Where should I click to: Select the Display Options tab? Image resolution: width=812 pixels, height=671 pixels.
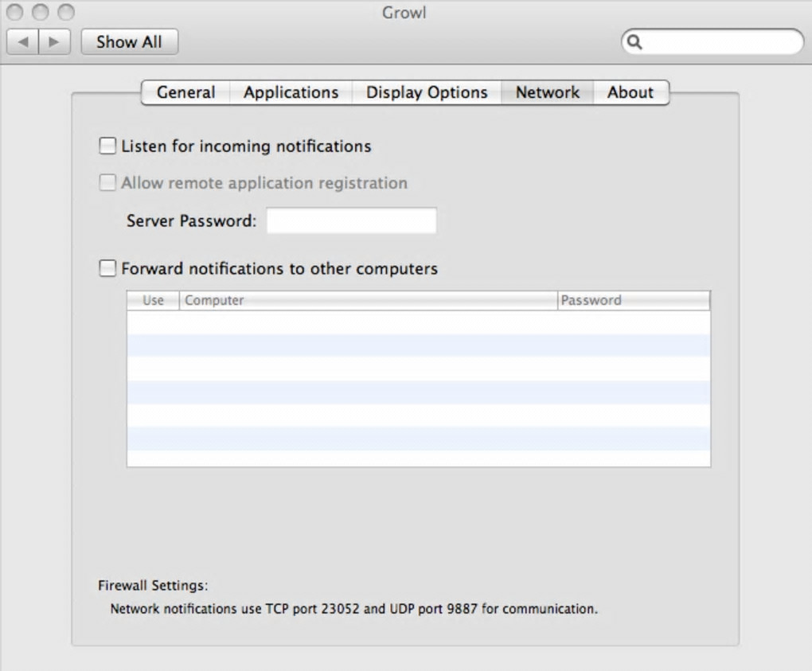[x=427, y=92]
